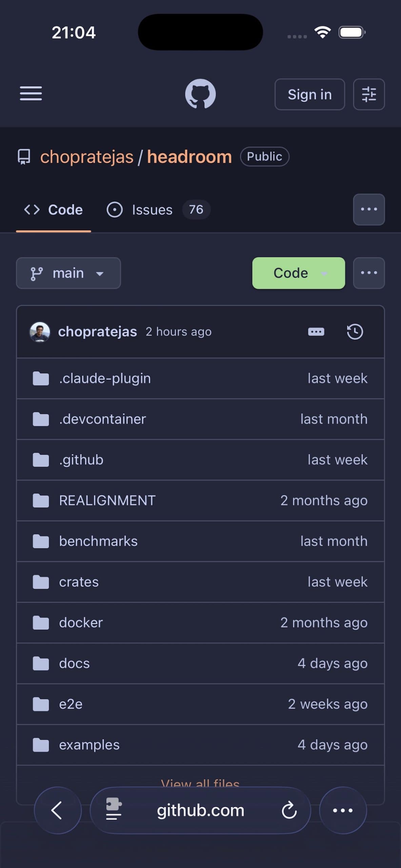
Task: Go back with browser back arrow
Action: tap(58, 810)
